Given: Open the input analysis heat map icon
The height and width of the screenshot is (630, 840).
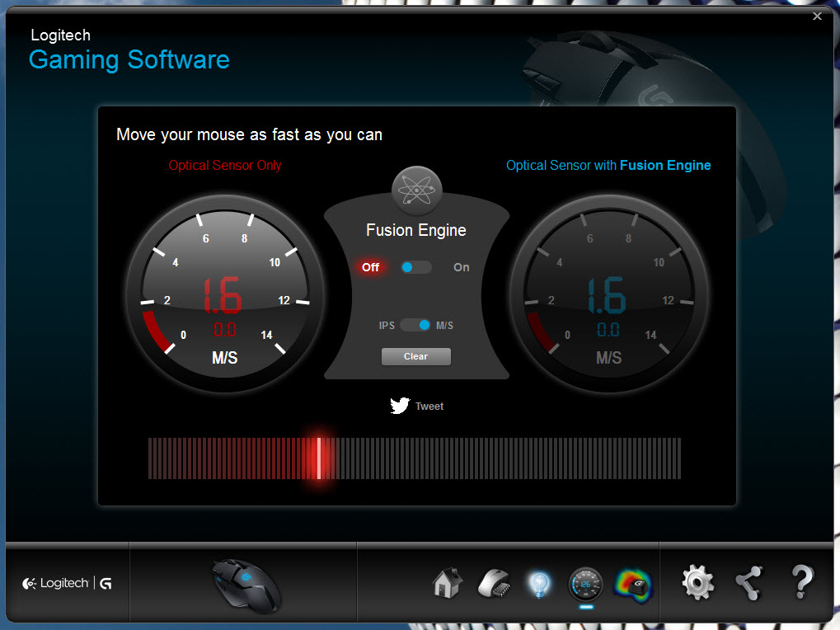Looking at the screenshot, I should click(634, 585).
